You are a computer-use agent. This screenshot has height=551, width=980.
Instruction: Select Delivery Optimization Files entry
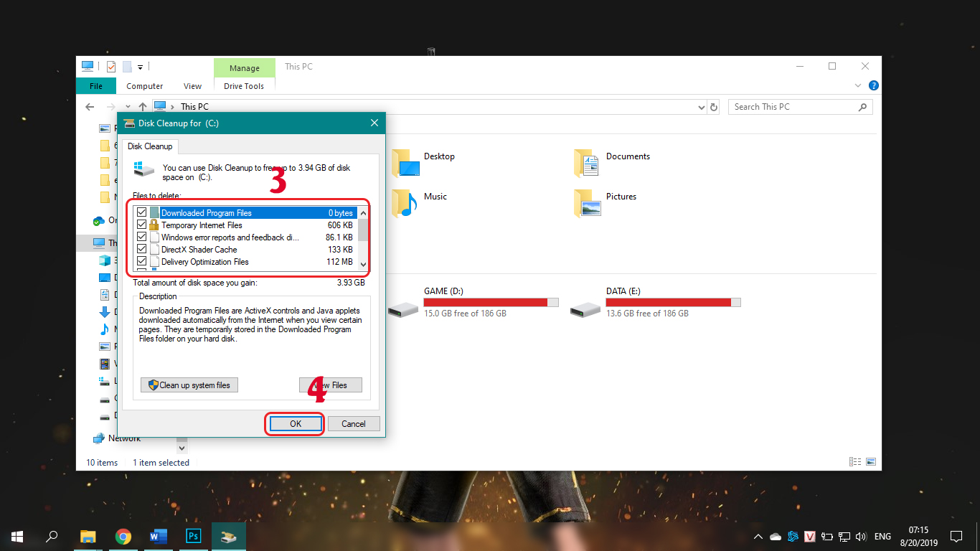(x=245, y=262)
